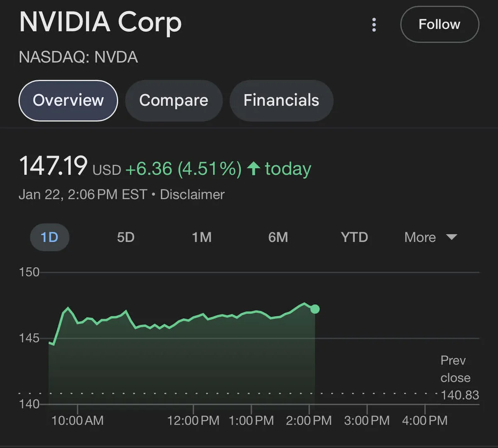Click the green up arrow beside today
This screenshot has height=448, width=498.
point(253,169)
